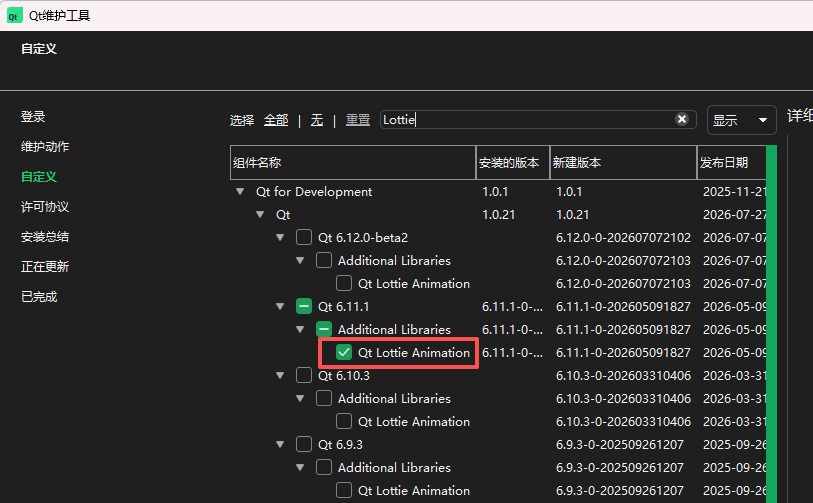Uncheck Qt Lottie Animation under Qt 6.11.1

[x=344, y=352]
